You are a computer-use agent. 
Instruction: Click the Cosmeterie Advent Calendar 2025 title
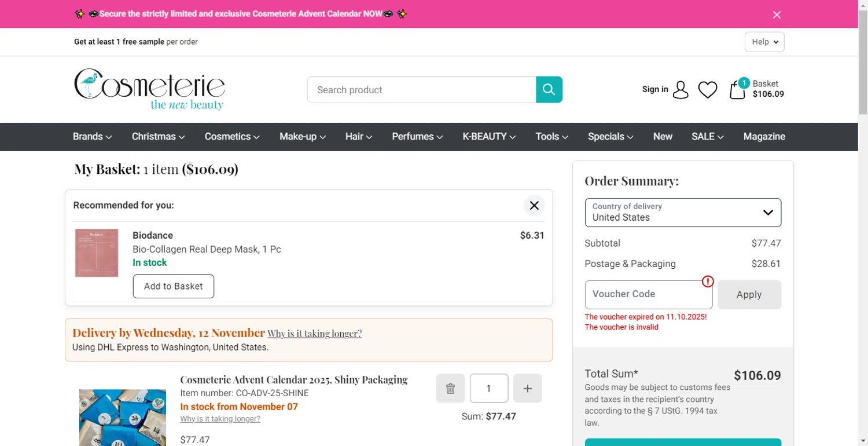click(294, 380)
